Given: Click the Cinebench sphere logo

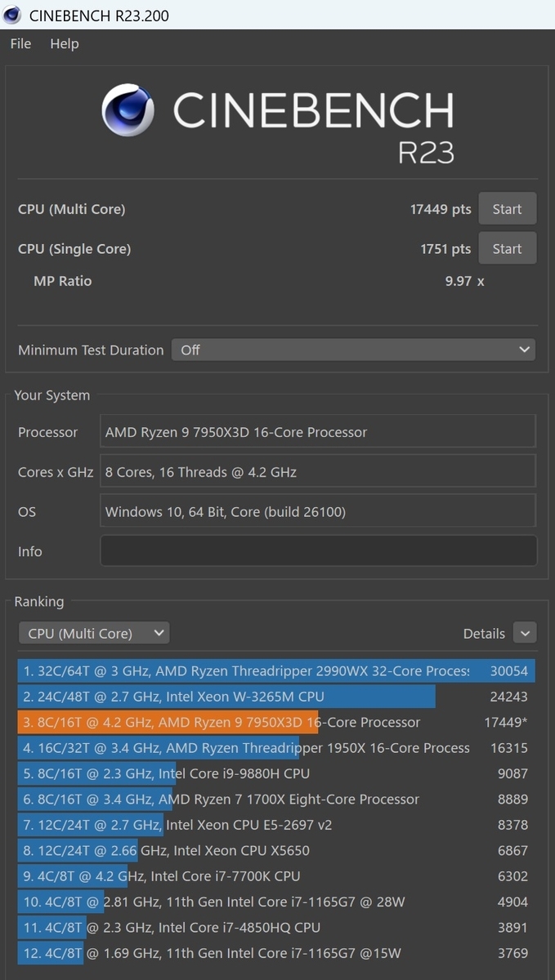Looking at the screenshot, I should point(128,110).
